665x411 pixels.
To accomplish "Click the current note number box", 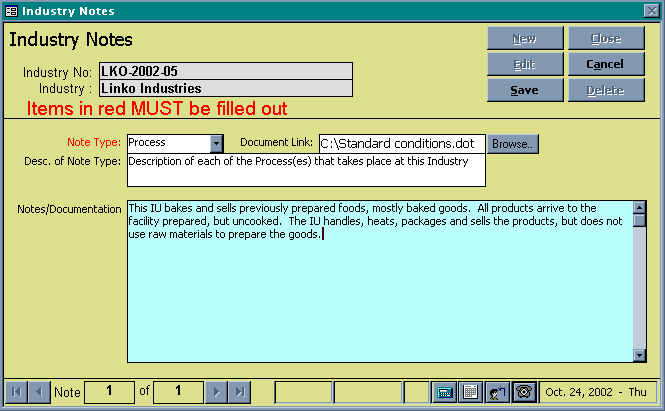I will (109, 392).
